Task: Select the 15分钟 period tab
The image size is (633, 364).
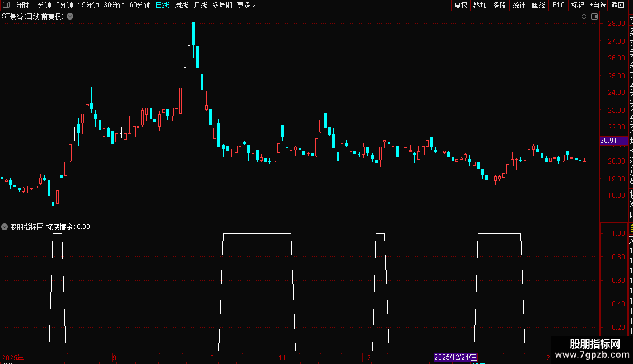Action: [x=88, y=5]
